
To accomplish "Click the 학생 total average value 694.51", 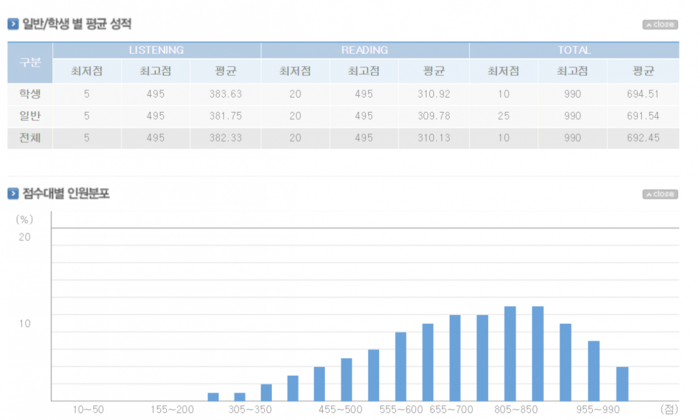I will coord(643,94).
